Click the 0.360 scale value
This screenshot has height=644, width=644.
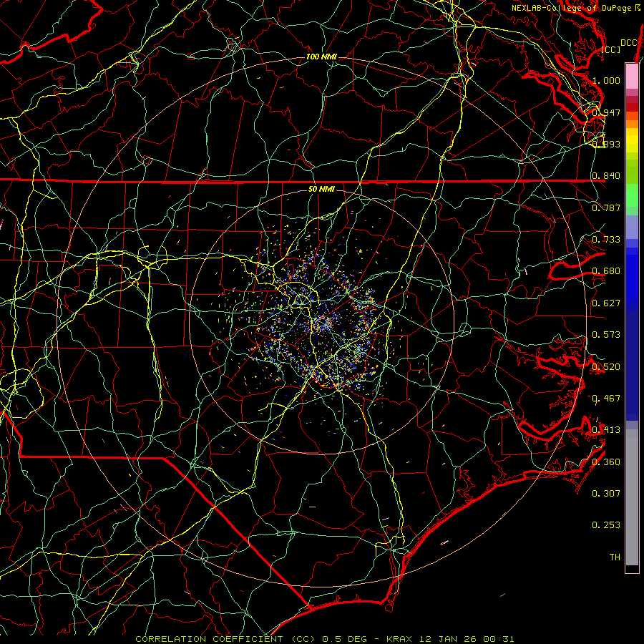point(606,462)
